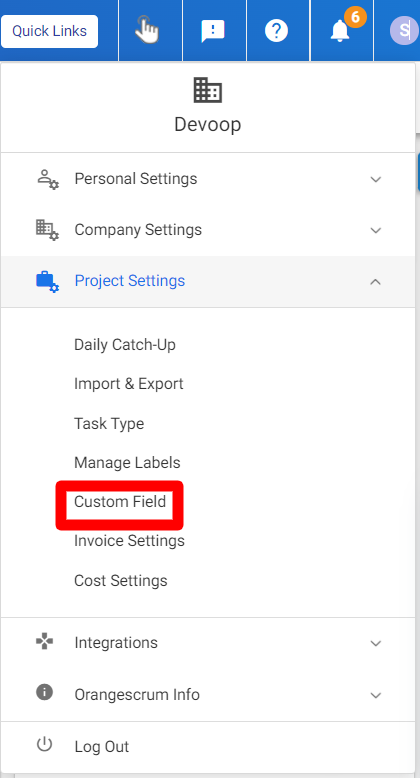
Task: Expand Personal Settings chevron
Action: [376, 179]
